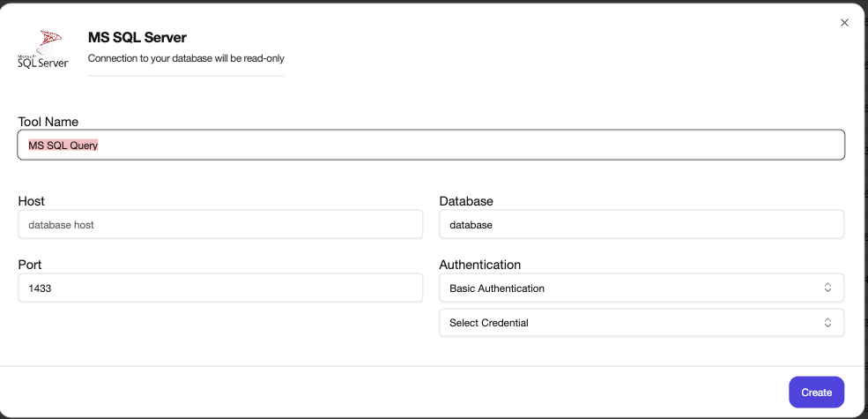The image size is (868, 419).
Task: Click the Authentication label
Action: coord(480,265)
